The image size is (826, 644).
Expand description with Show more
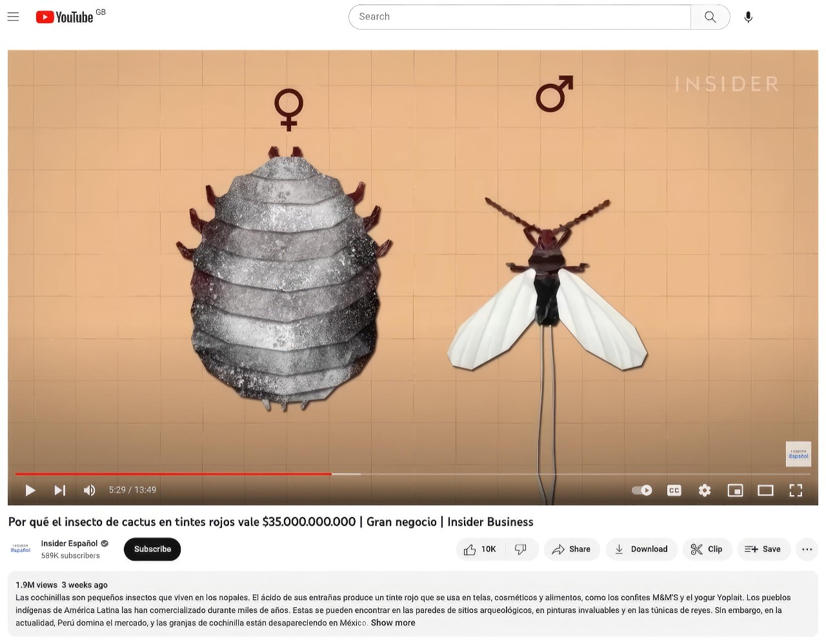coord(392,623)
